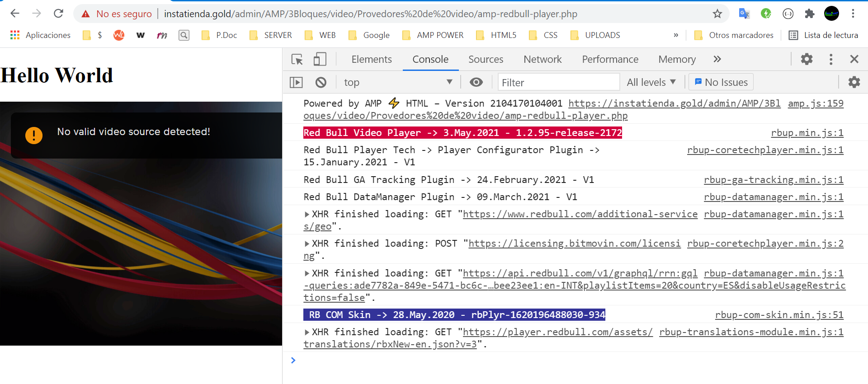Open rbup-ga-tracking.min.js:1 source link
Screen dimensions: 868x384
pyautogui.click(x=774, y=180)
